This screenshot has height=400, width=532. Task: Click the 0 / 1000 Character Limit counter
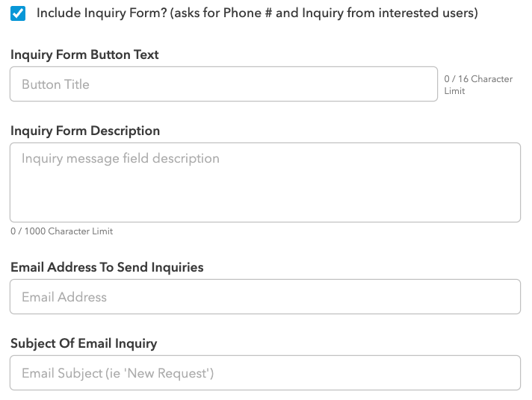(x=62, y=231)
